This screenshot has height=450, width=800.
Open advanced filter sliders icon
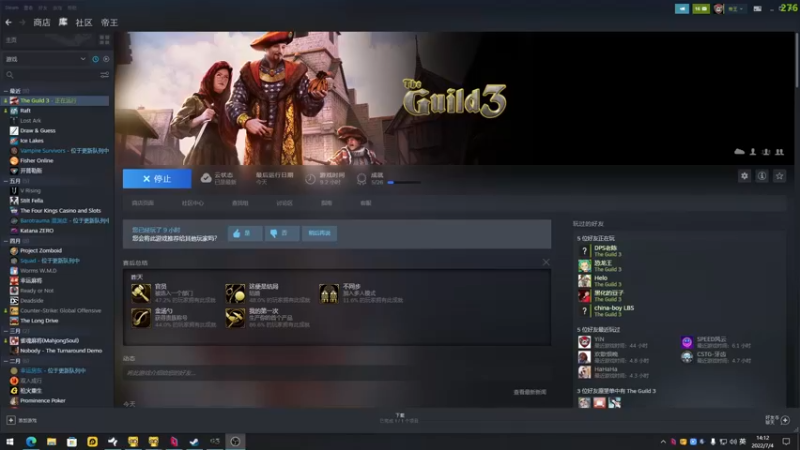105,75
